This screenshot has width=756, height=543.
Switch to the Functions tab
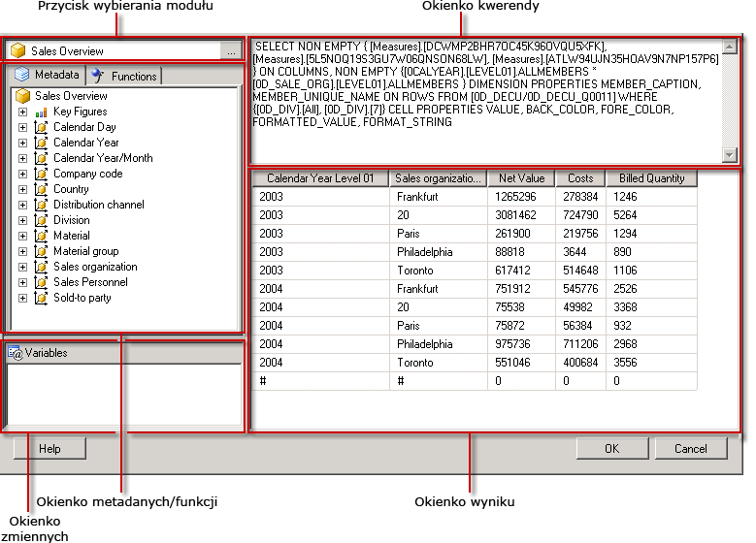[x=123, y=76]
